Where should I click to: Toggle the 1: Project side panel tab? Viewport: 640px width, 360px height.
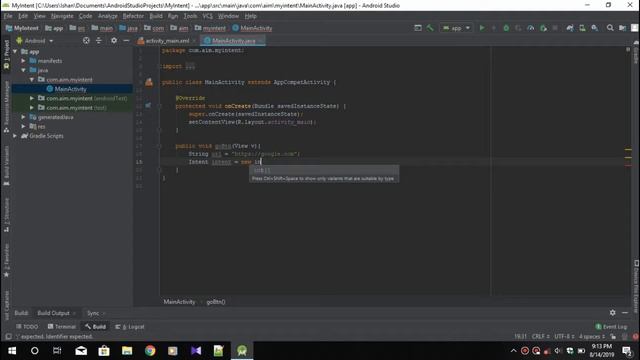pos(6,55)
